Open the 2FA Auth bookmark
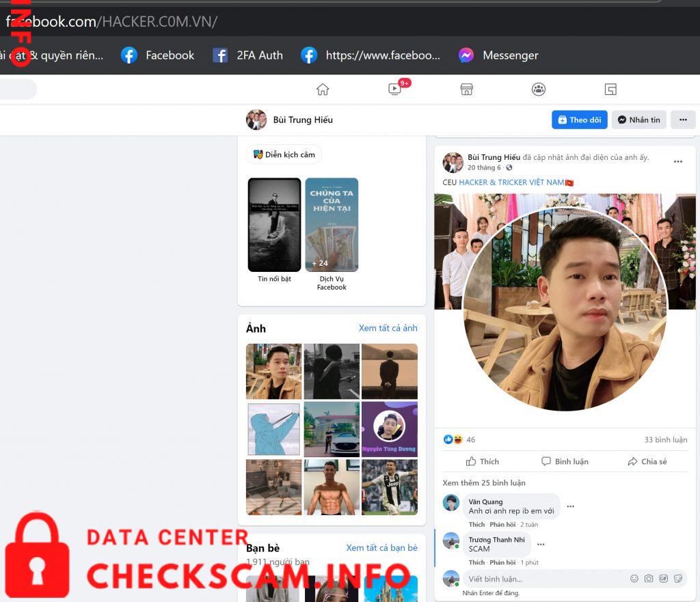Image resolution: width=700 pixels, height=602 pixels. [x=247, y=55]
